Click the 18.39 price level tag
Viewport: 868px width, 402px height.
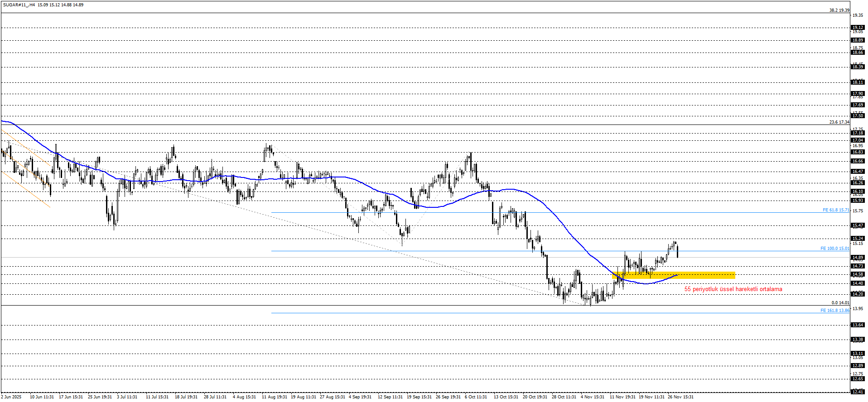click(x=858, y=67)
